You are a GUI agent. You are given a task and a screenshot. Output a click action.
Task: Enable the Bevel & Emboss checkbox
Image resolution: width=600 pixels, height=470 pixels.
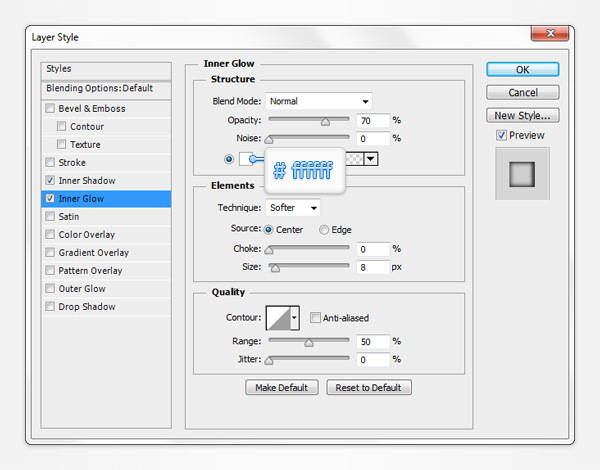pos(50,109)
